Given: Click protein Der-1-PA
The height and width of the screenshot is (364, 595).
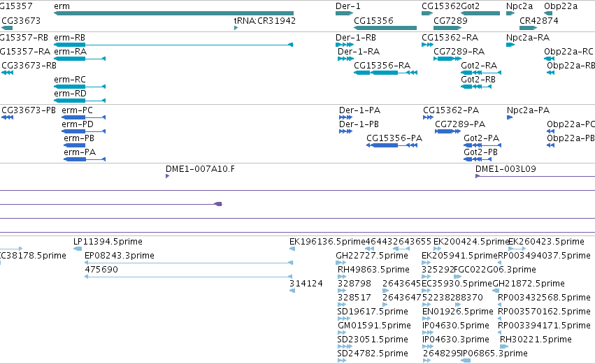Looking at the screenshot, I should pyautogui.click(x=345, y=117).
